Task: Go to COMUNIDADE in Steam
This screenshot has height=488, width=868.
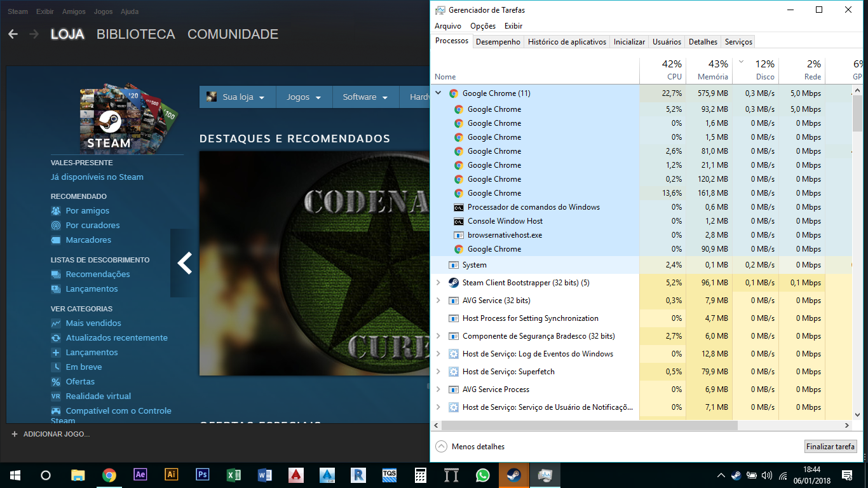Action: (x=233, y=34)
